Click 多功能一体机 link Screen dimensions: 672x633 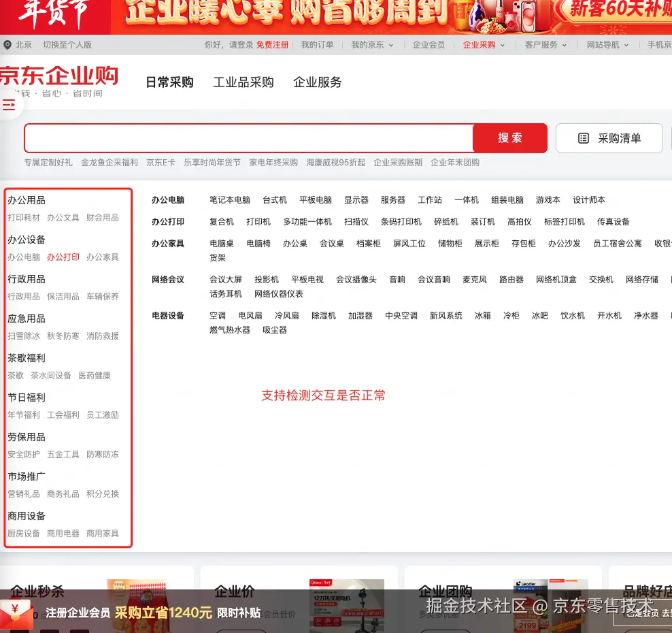click(307, 222)
